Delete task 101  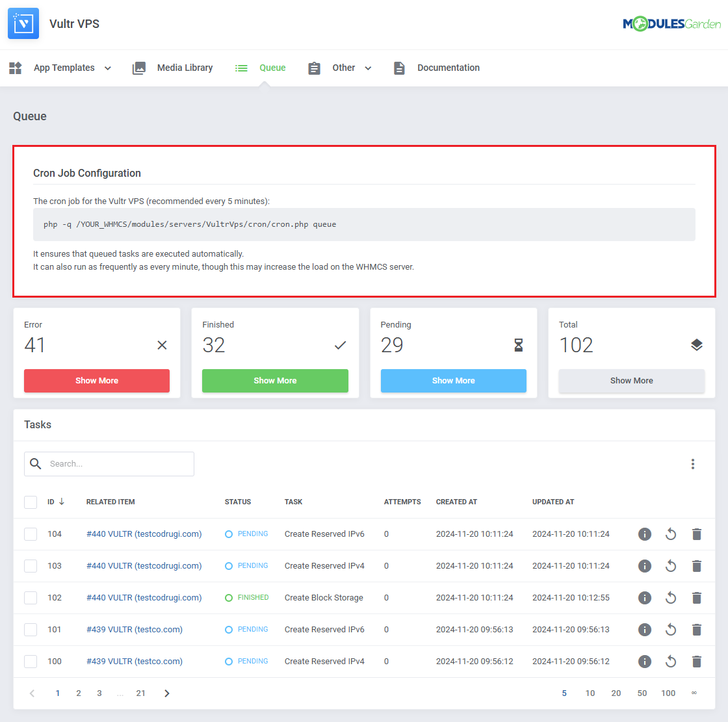[x=696, y=630]
